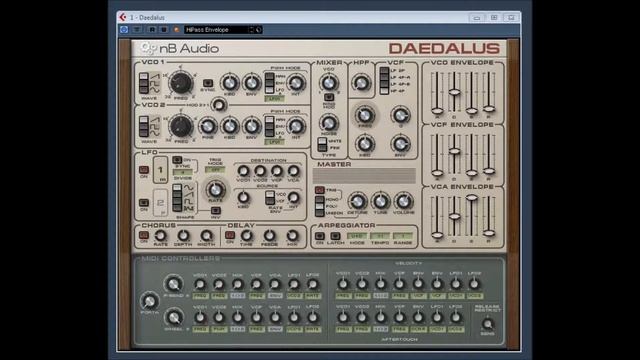Screen dimensions: 640x360
Task: Open the VCO 2 PWM LFO display
Action: point(275,142)
